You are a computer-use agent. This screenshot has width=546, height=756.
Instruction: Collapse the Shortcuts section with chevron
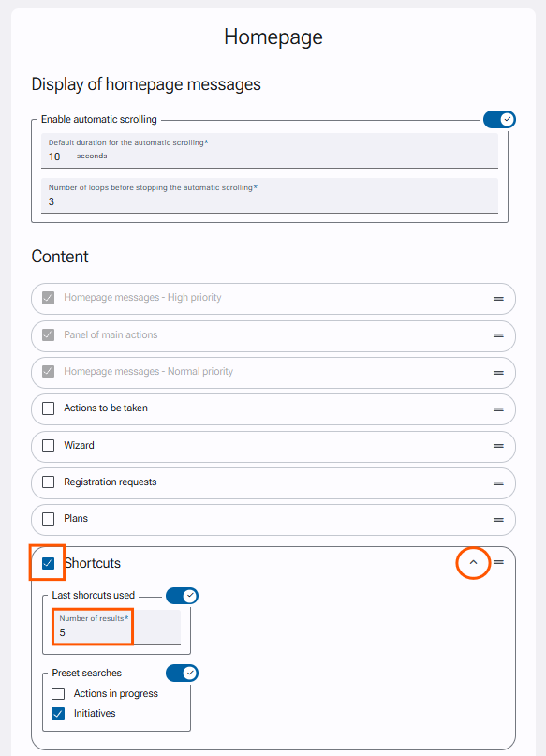tap(473, 562)
